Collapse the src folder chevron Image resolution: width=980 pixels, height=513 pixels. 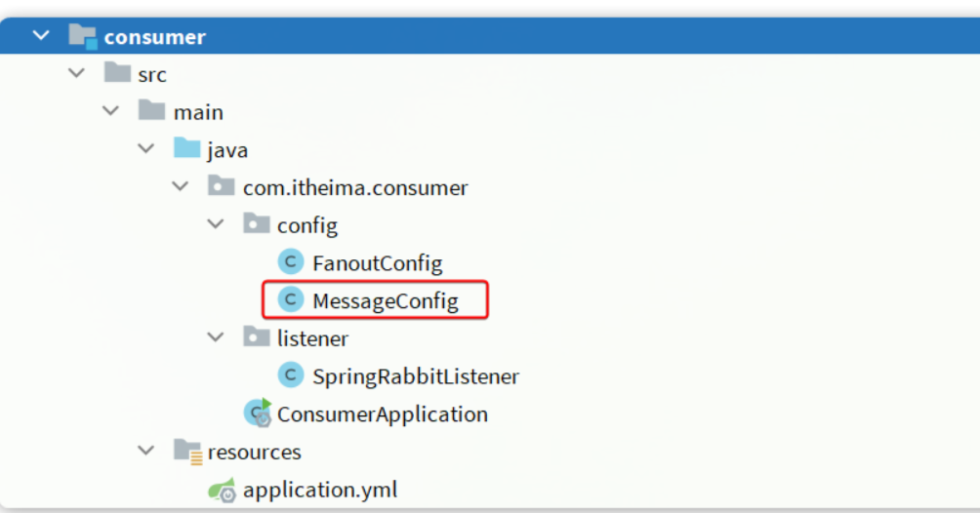point(76,73)
